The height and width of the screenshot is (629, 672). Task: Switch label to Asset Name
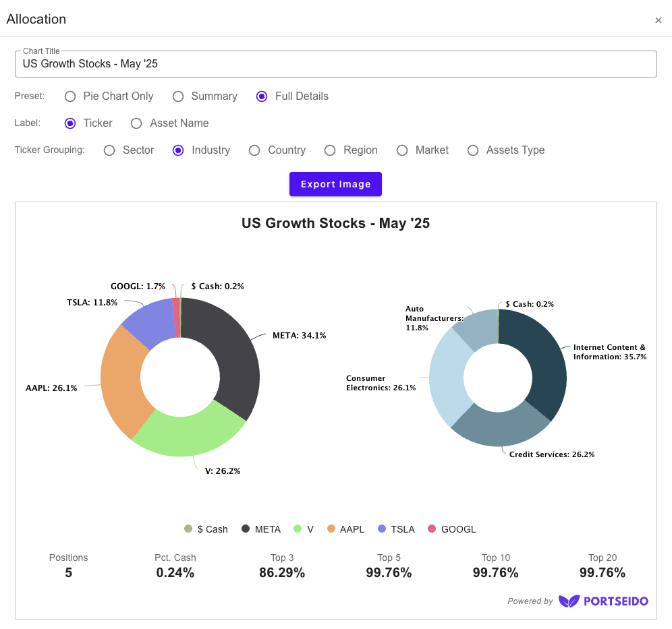point(136,123)
